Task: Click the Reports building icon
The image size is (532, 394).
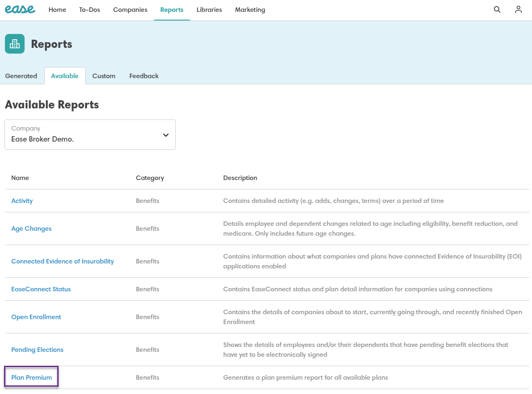Action: click(15, 44)
